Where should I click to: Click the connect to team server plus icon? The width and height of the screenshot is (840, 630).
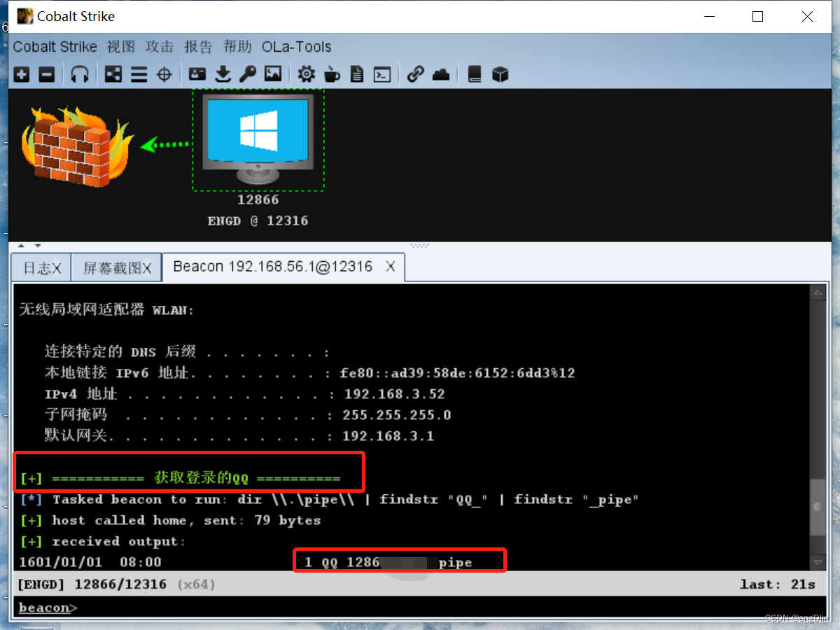22,74
